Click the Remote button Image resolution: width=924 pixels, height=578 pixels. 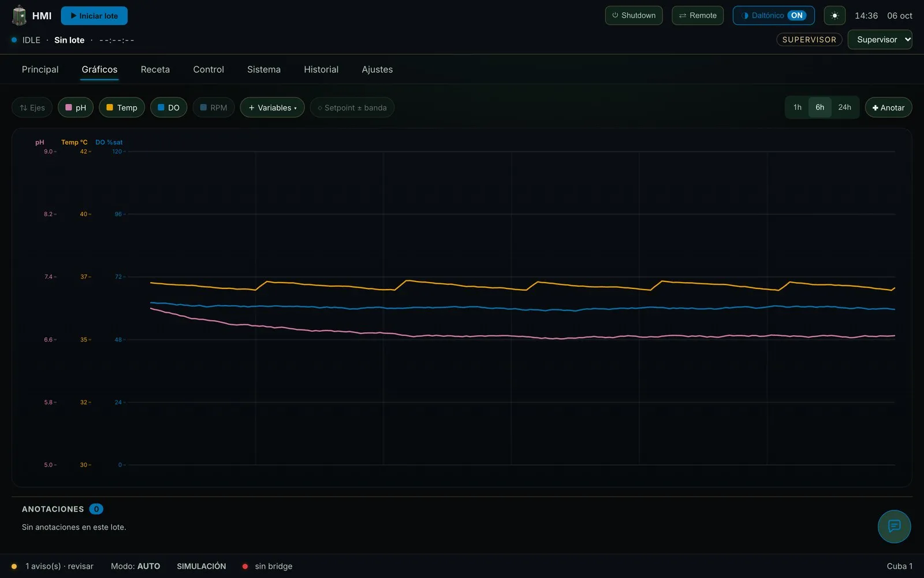click(698, 16)
